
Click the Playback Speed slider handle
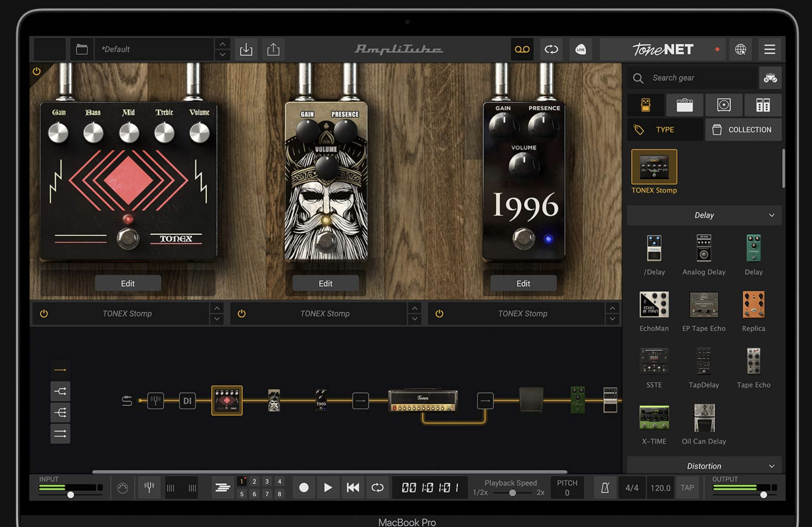pos(512,493)
